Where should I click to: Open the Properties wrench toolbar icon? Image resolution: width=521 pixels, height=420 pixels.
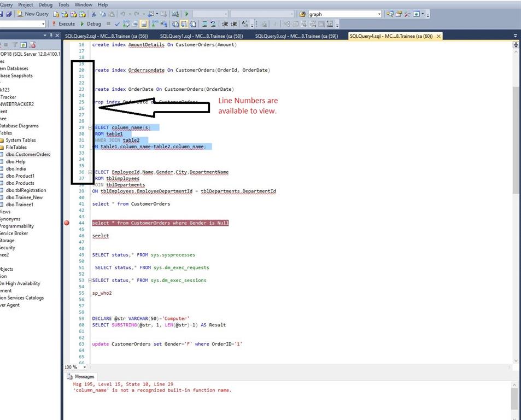click(407, 14)
